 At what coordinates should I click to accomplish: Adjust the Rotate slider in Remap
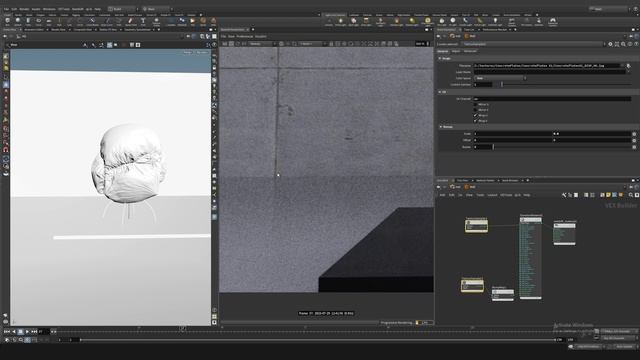pos(561,147)
